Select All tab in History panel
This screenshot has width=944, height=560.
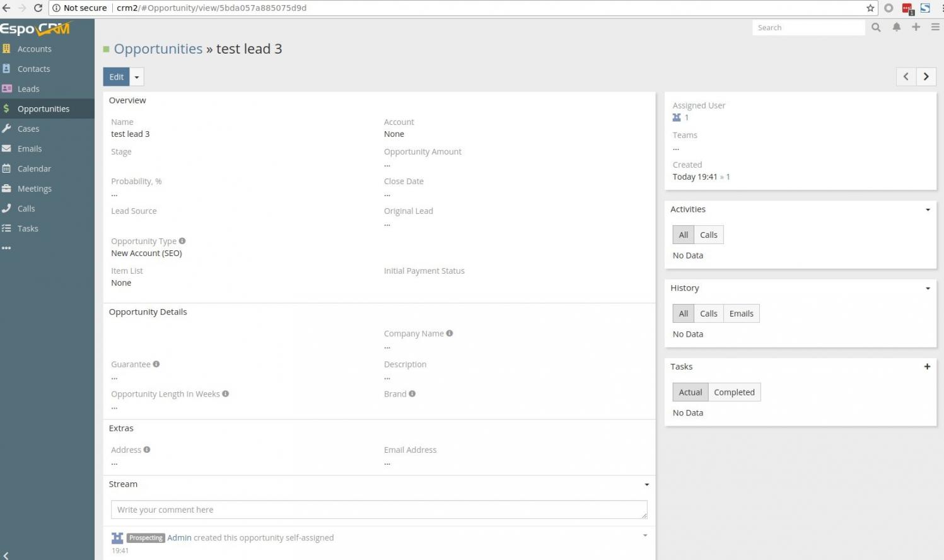(x=683, y=313)
